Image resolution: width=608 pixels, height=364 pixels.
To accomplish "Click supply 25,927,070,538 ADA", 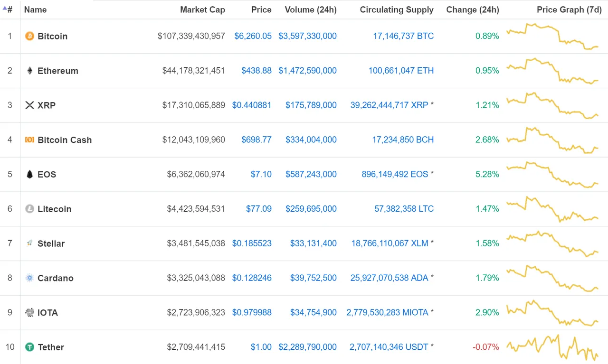I will pyautogui.click(x=389, y=278).
